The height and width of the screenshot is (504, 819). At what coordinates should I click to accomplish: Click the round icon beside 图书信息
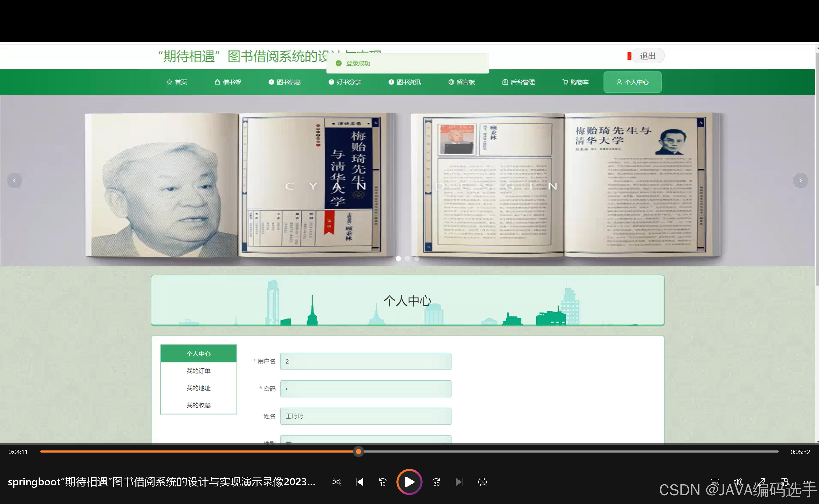[x=271, y=82]
